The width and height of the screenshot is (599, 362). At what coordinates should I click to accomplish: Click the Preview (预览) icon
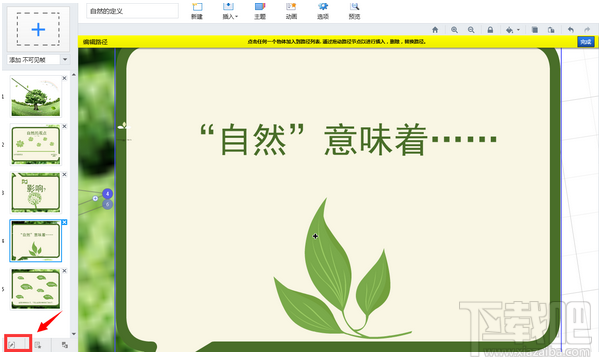[x=354, y=11]
